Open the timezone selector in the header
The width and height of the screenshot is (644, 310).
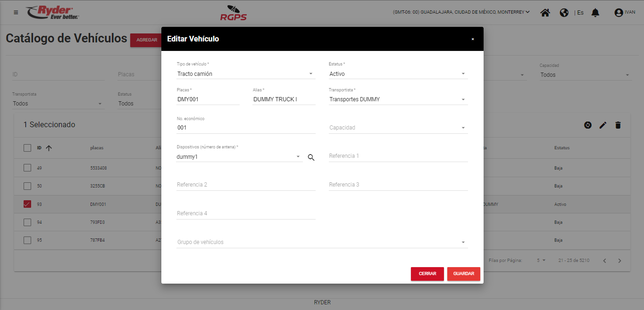pyautogui.click(x=461, y=12)
